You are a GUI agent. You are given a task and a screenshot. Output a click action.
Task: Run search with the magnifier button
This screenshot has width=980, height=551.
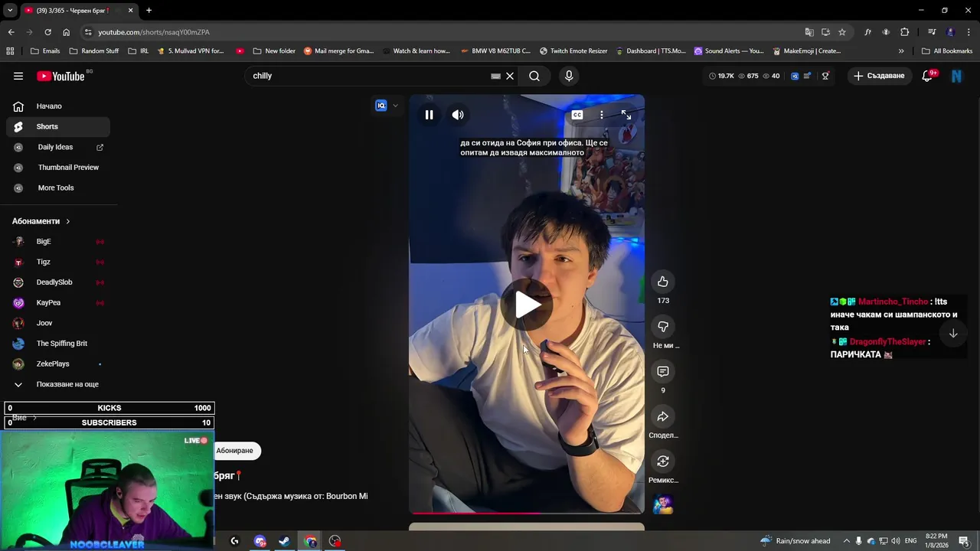[x=534, y=76]
